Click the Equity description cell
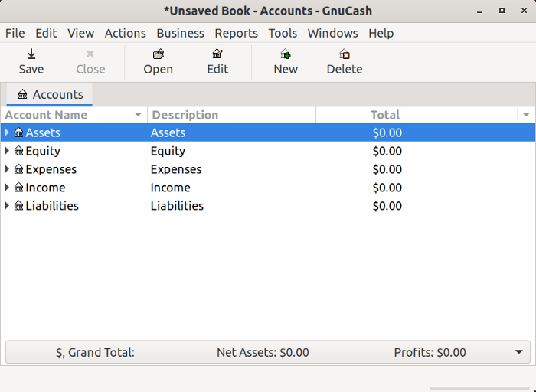Viewport: 536px width, 392px height. pyautogui.click(x=168, y=151)
